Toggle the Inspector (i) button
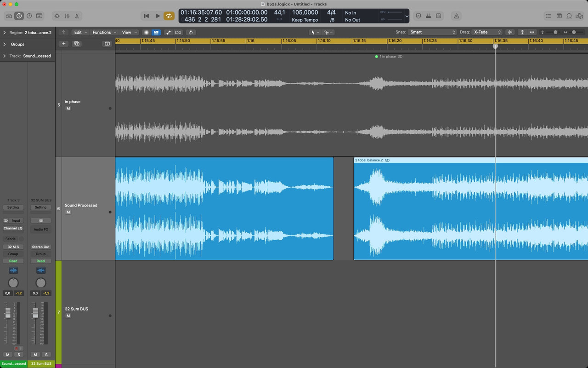The width and height of the screenshot is (588, 368). (19, 16)
